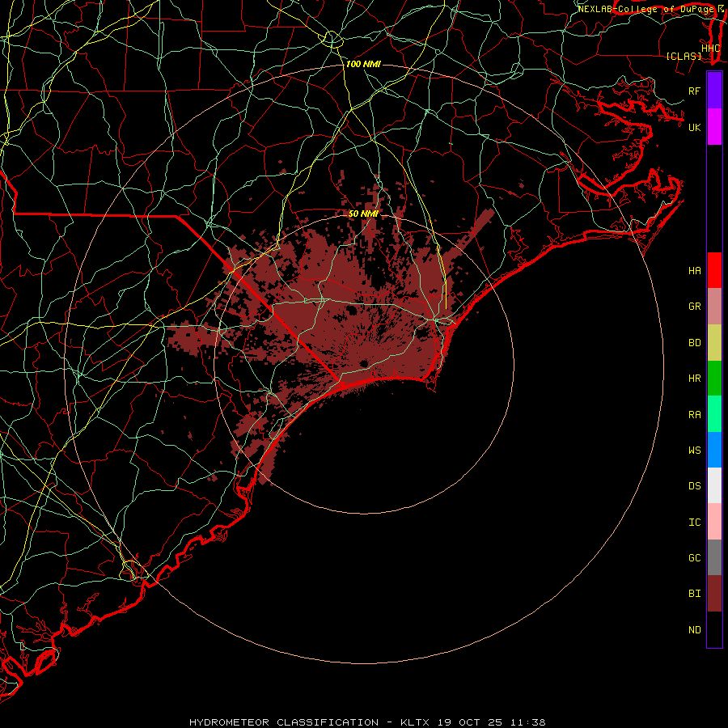Viewport: 728px width, 728px height.
Task: Click the ND legend label
Action: coord(694,630)
